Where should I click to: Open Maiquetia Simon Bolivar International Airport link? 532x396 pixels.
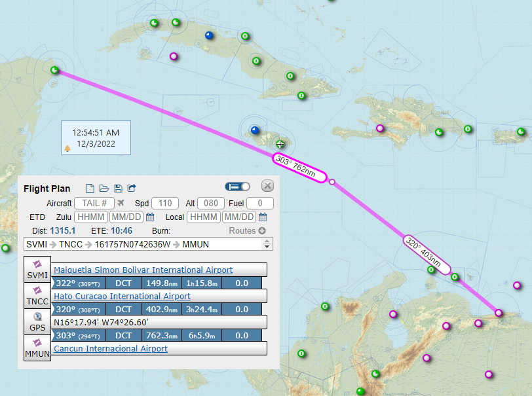[143, 270]
